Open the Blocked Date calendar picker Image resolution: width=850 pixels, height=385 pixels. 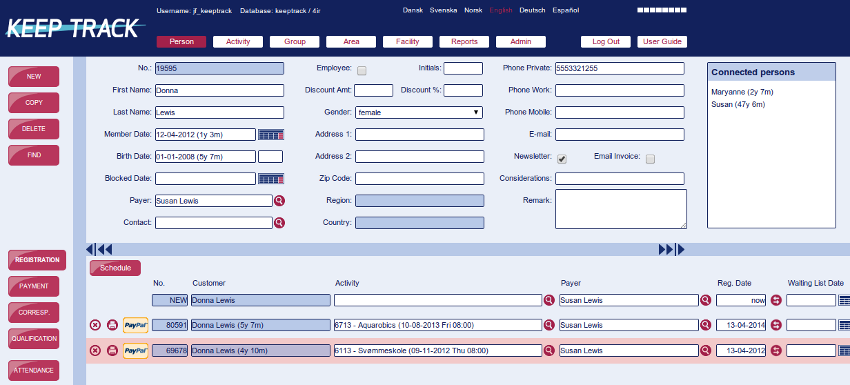point(271,178)
